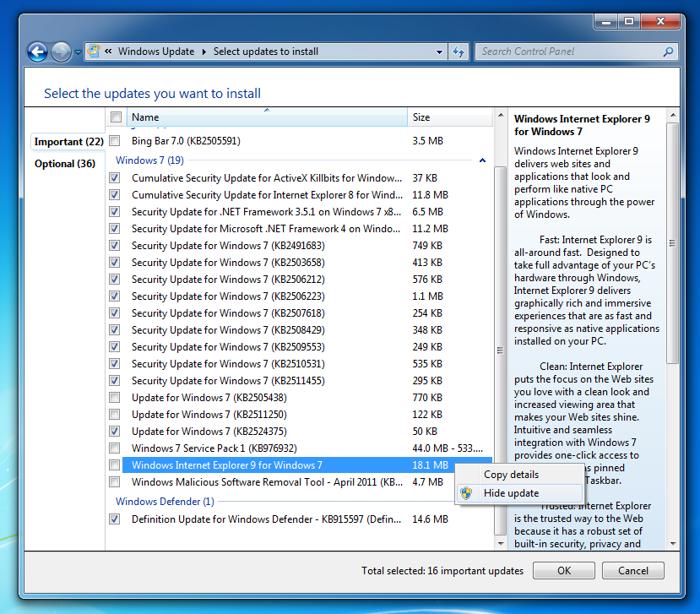Click the Back navigation arrow

38,52
